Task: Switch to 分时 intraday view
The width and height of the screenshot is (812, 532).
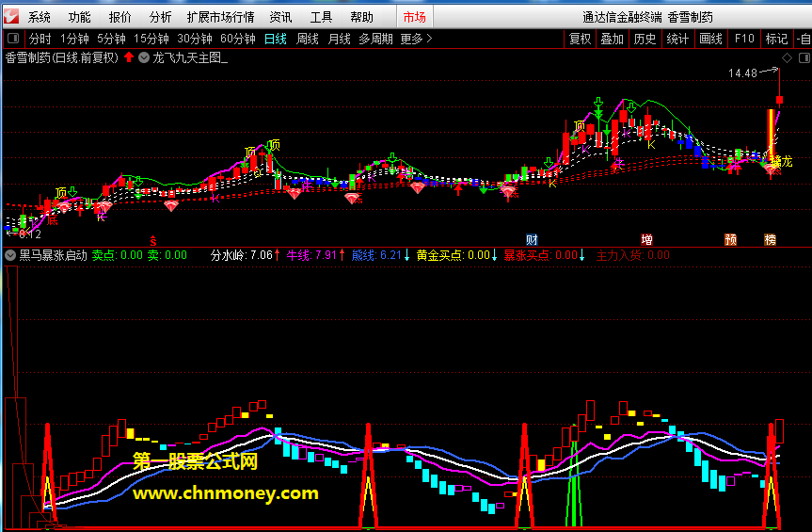Action: 40,39
